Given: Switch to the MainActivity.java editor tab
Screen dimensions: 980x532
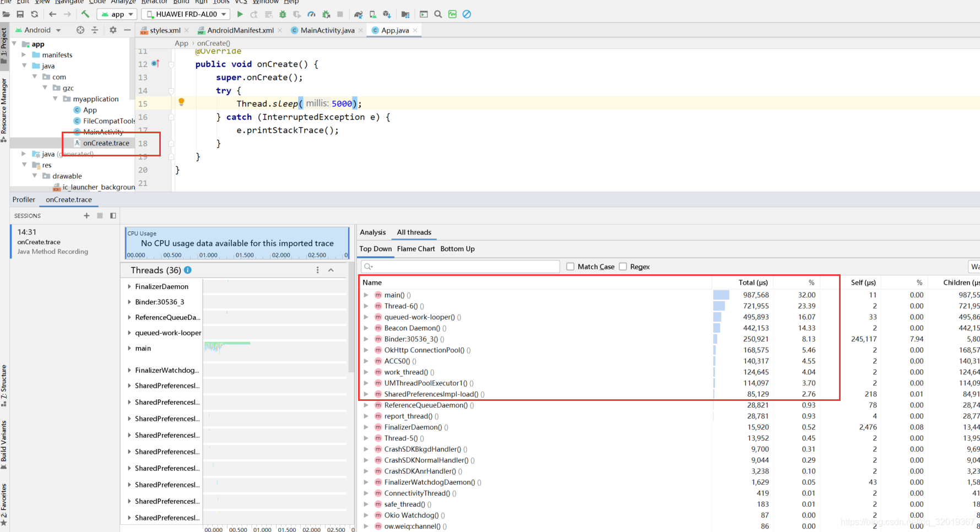Looking at the screenshot, I should 327,30.
